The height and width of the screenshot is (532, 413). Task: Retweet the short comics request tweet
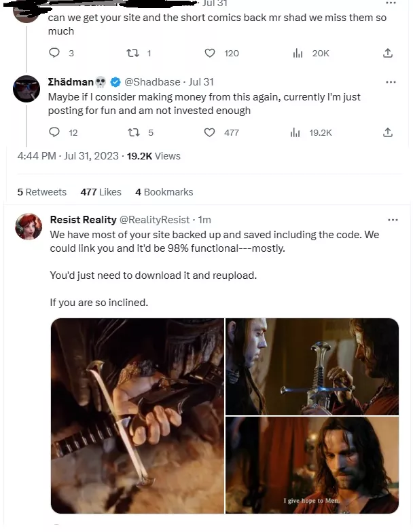[x=134, y=53]
